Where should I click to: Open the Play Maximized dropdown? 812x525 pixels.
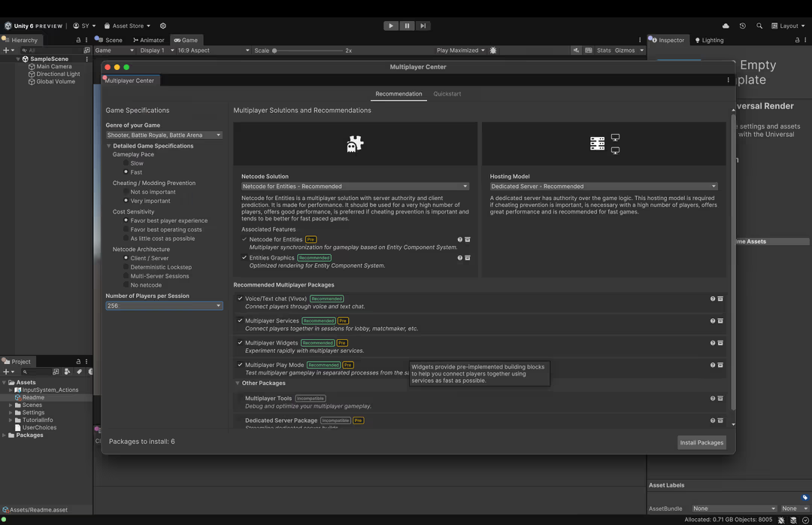pos(460,50)
